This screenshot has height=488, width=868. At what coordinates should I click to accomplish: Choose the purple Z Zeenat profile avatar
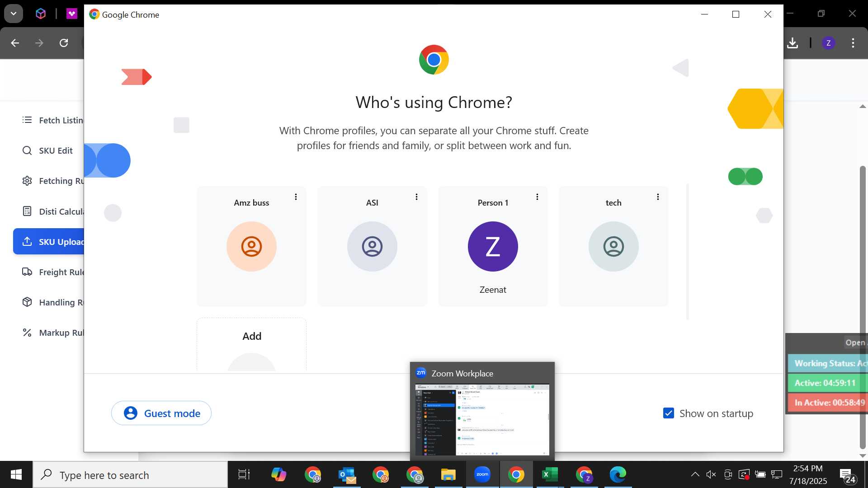pyautogui.click(x=493, y=246)
